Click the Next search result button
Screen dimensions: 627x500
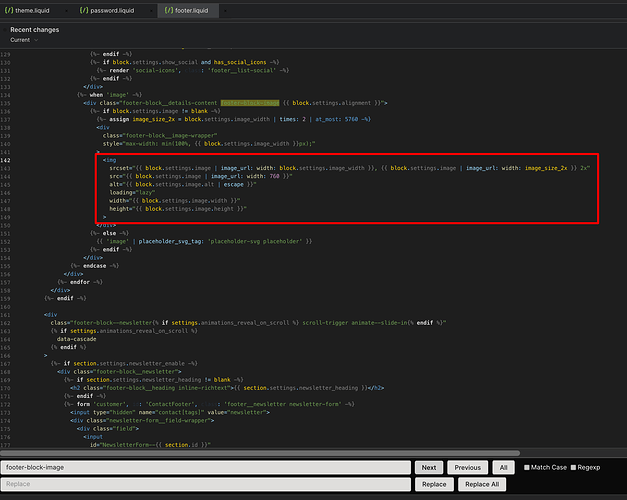click(x=428, y=467)
